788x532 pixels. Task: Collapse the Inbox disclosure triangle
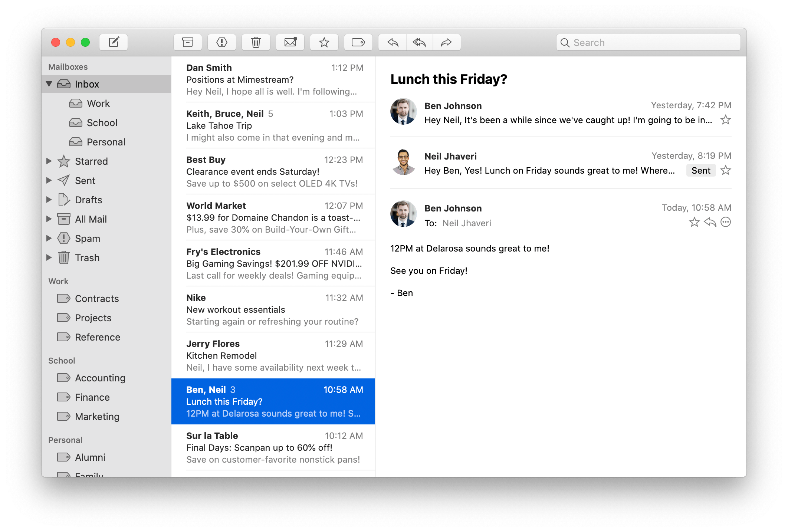[x=49, y=84]
